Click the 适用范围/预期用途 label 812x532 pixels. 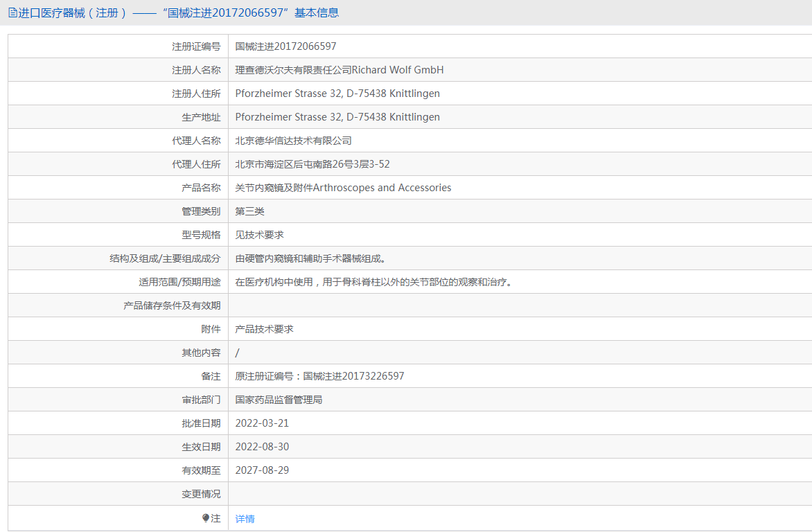[x=179, y=283]
